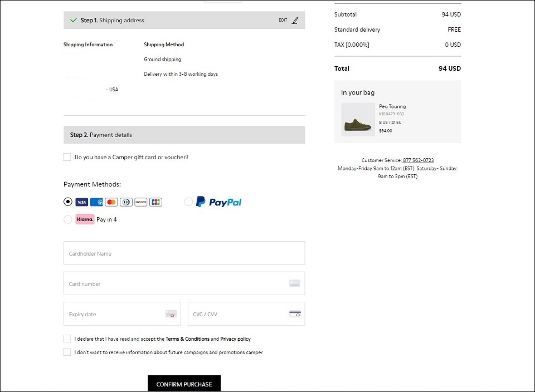This screenshot has width=535, height=392.
Task: Click the 'Delivery within 3-8 working days' text
Action: click(181, 74)
